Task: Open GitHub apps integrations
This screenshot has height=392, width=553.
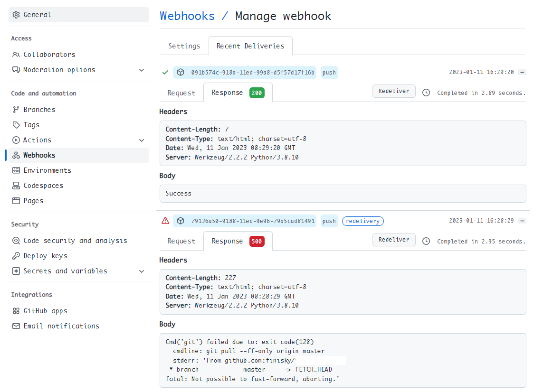Action: click(x=46, y=310)
